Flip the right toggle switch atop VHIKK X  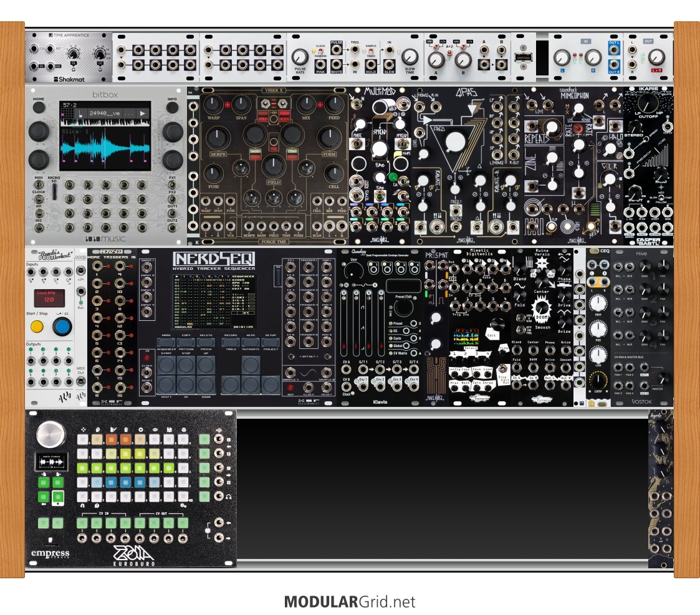click(282, 103)
